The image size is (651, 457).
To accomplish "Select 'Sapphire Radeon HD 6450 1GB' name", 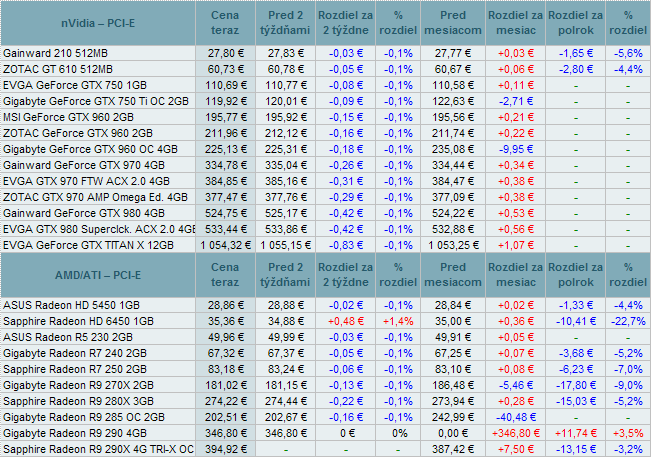I will coord(78,321).
